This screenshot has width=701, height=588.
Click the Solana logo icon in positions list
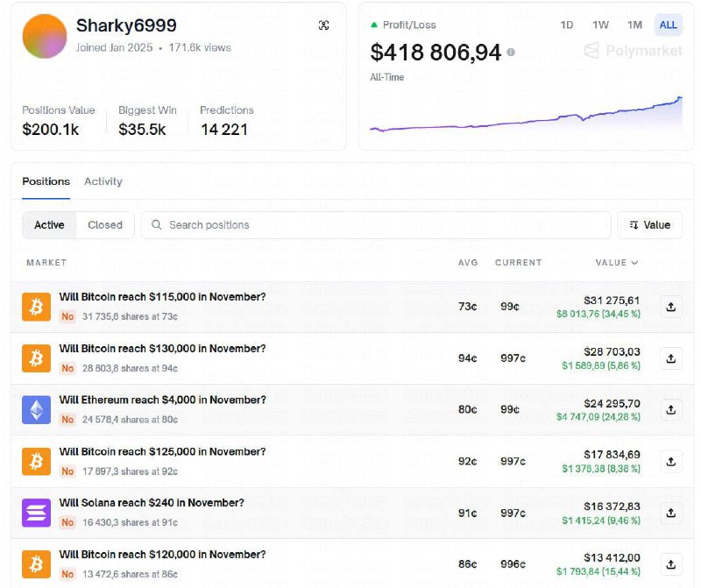[x=36, y=513]
